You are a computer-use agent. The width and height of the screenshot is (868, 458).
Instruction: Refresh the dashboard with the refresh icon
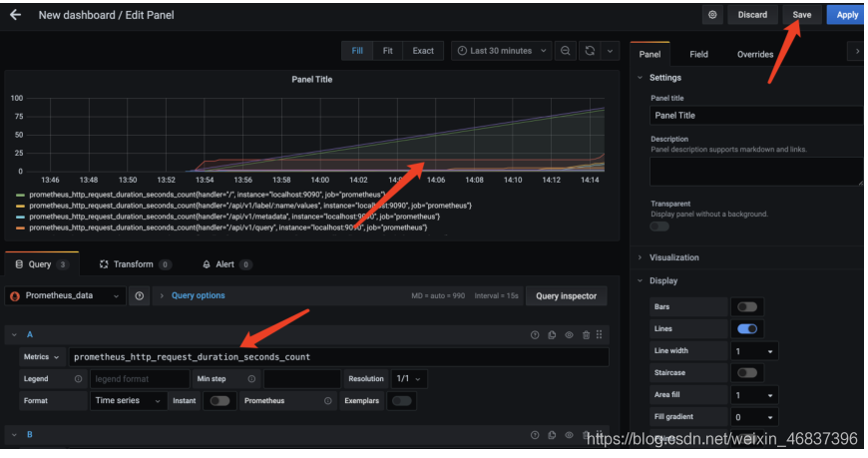pos(591,51)
